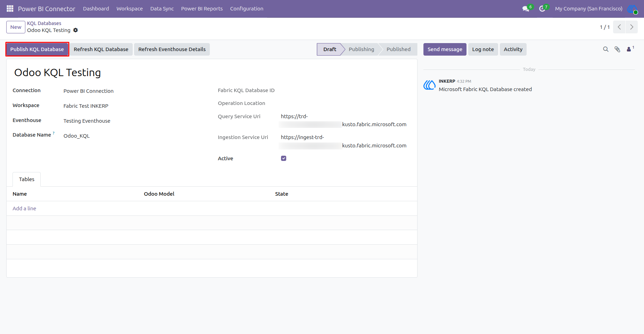Open the gear actions menu next to Odoo KQL Testing
644x334 pixels.
(76, 30)
